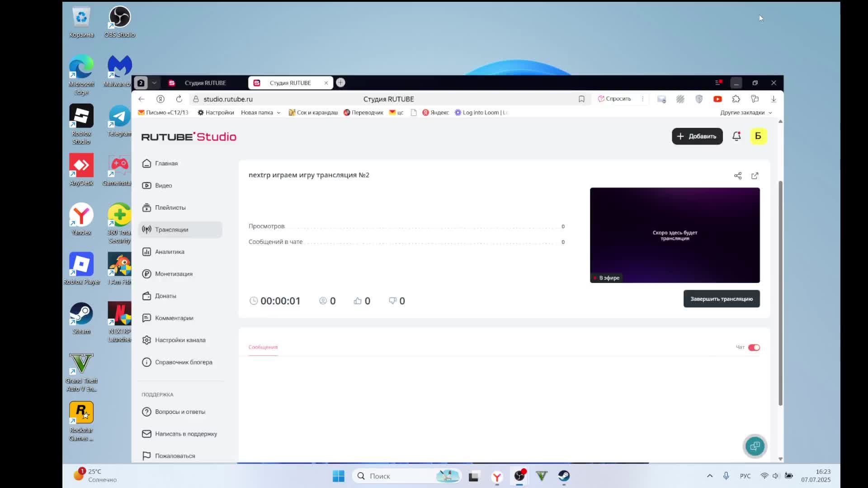Toggle the Чат switch off

(754, 347)
